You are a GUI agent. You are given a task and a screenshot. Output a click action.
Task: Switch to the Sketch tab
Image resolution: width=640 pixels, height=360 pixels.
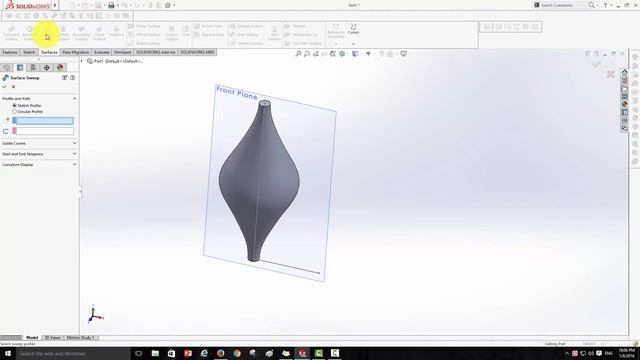click(29, 52)
